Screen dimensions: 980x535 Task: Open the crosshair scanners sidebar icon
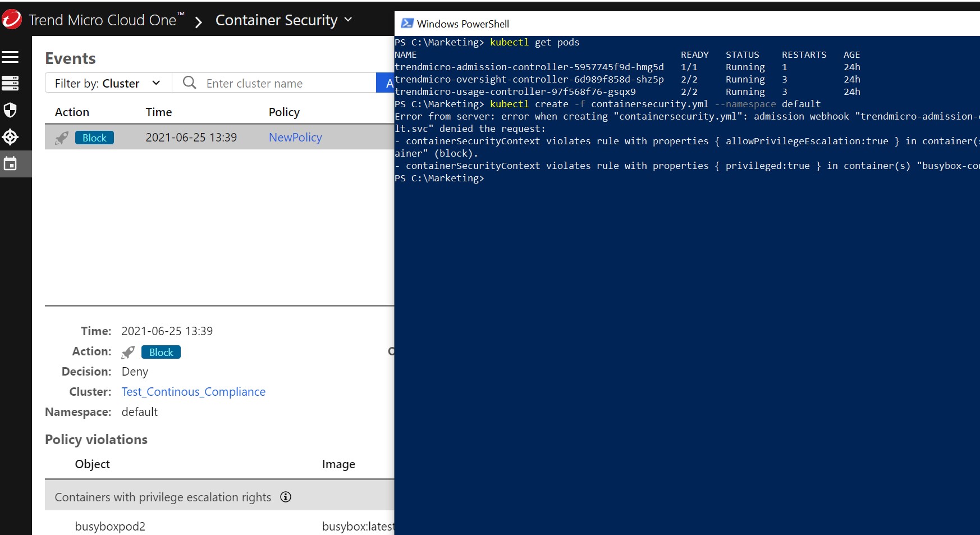(x=10, y=137)
